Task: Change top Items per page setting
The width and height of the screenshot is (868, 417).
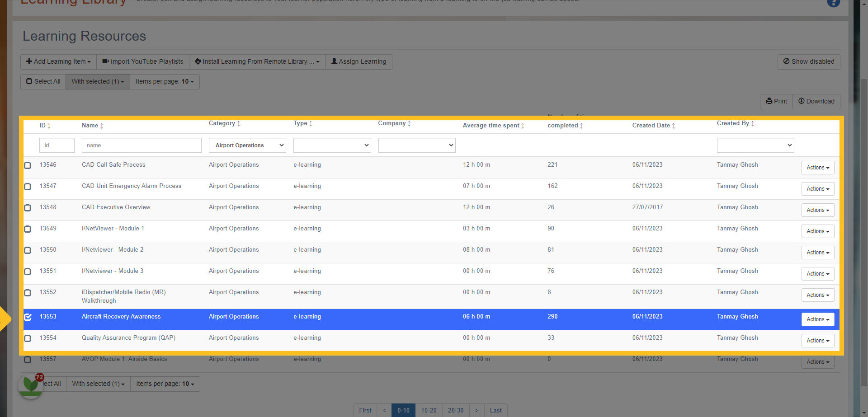Action: click(165, 81)
